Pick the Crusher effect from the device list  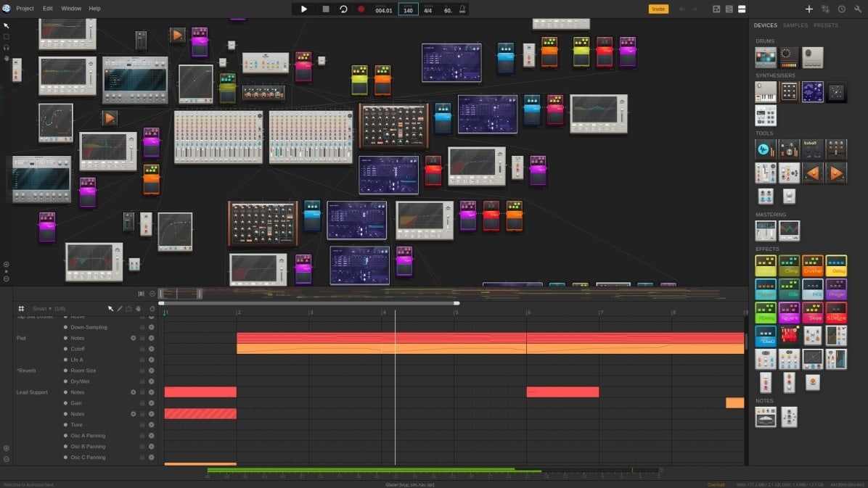coord(812,265)
